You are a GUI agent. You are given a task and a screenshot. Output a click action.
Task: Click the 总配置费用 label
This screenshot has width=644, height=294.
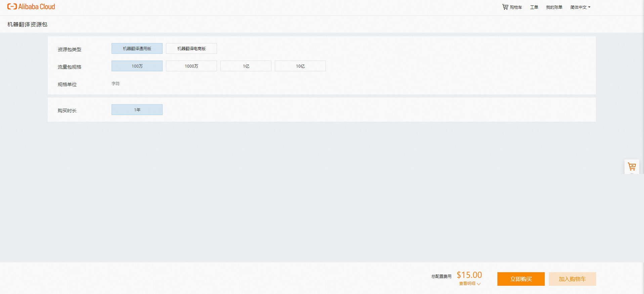pos(441,277)
